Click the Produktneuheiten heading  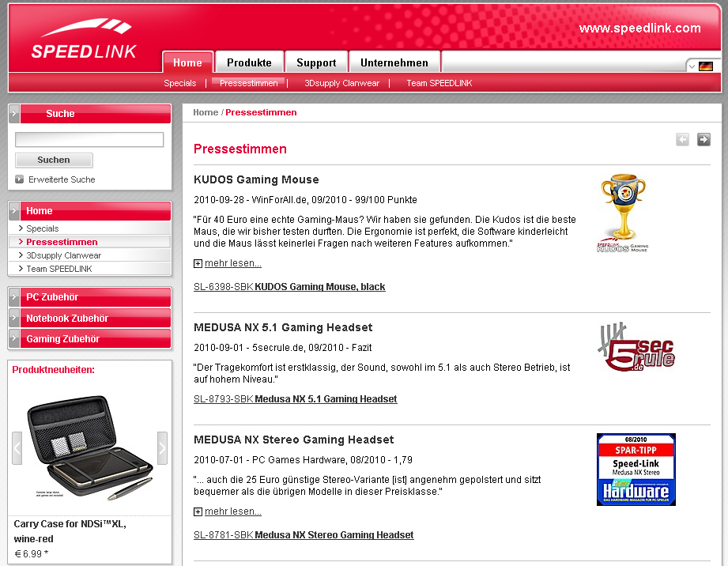coord(54,370)
